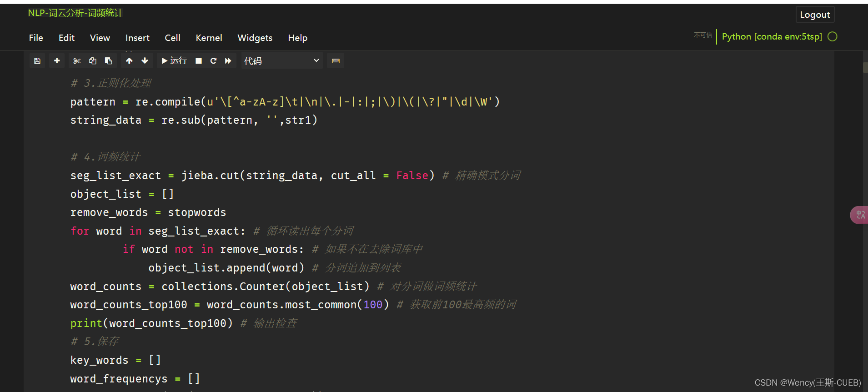The height and width of the screenshot is (392, 868).
Task: Click in the re.compile pattern code line
Action: pos(285,102)
